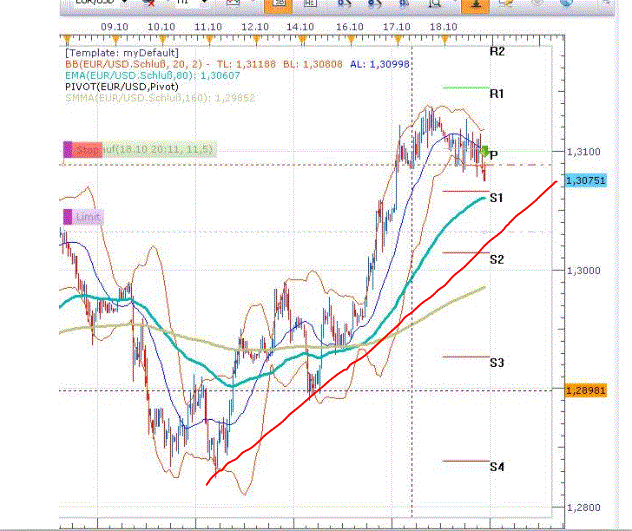Click the blue current price tag 1,30751
Screen dimensions: 632x531
[586, 181]
